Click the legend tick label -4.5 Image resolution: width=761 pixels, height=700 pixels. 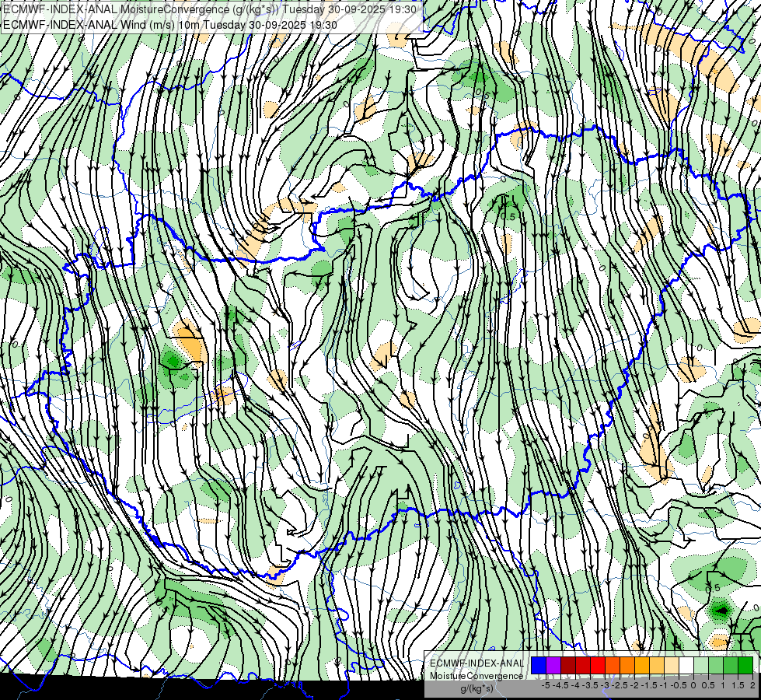click(x=560, y=685)
